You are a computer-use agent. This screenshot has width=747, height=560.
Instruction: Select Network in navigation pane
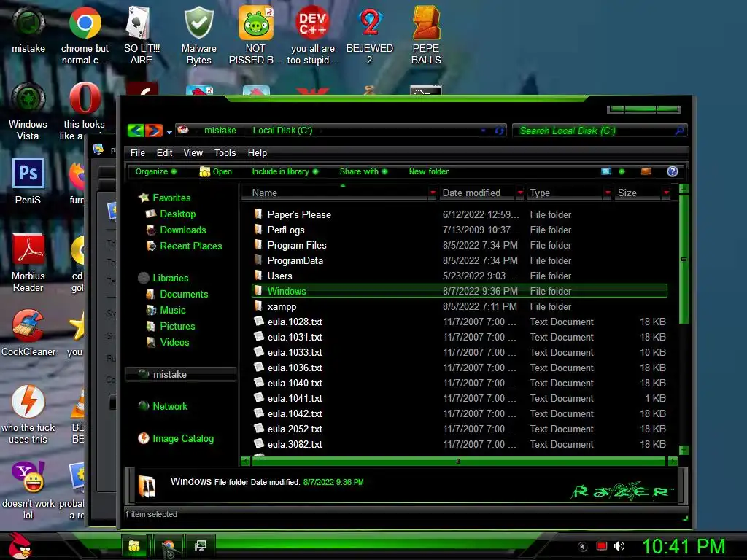[x=163, y=406]
